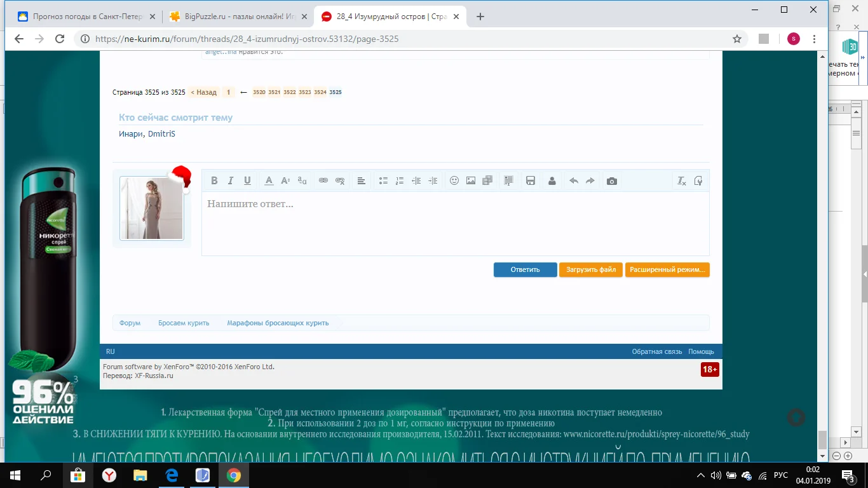Select the '28_4 Изумрудный остров' tab
868x488 pixels.
pyautogui.click(x=391, y=17)
